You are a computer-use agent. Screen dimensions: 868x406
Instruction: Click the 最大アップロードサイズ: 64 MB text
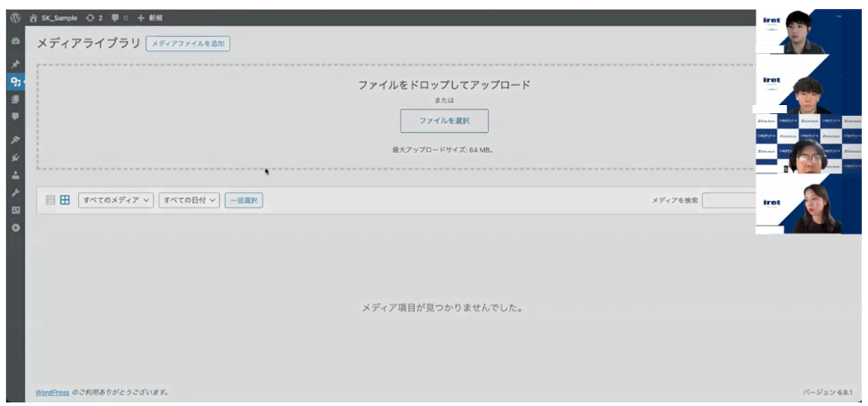click(443, 149)
